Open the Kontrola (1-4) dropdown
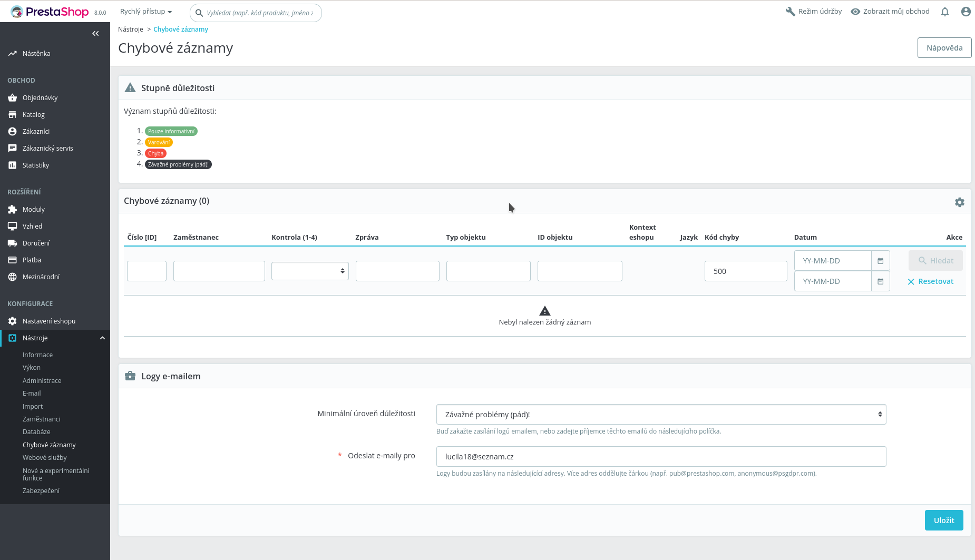Viewport: 975px width, 560px height. (310, 271)
